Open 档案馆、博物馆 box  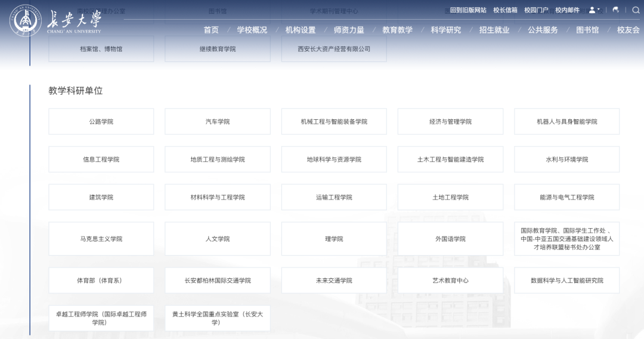pyautogui.click(x=101, y=49)
